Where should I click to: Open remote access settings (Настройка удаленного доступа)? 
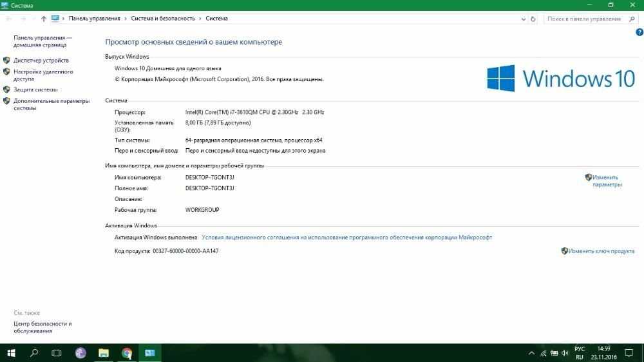43,75
